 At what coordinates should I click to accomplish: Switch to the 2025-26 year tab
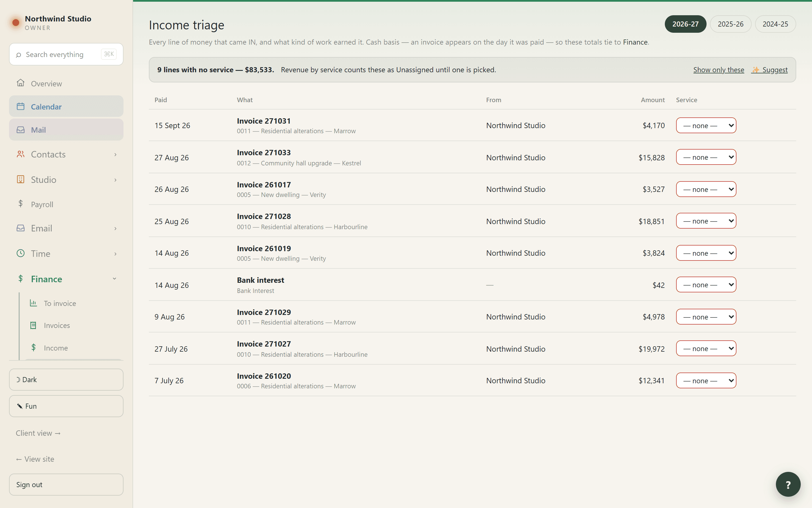[731, 24]
